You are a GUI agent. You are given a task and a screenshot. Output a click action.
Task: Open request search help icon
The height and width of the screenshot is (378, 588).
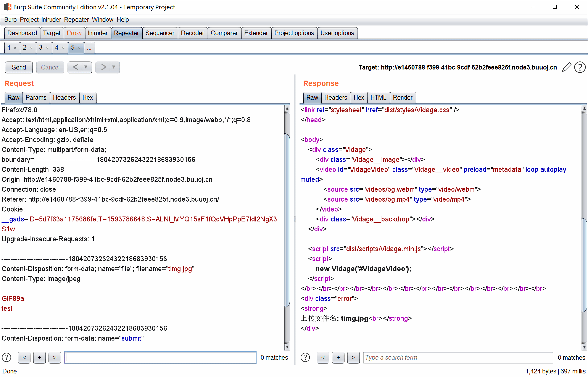click(7, 357)
